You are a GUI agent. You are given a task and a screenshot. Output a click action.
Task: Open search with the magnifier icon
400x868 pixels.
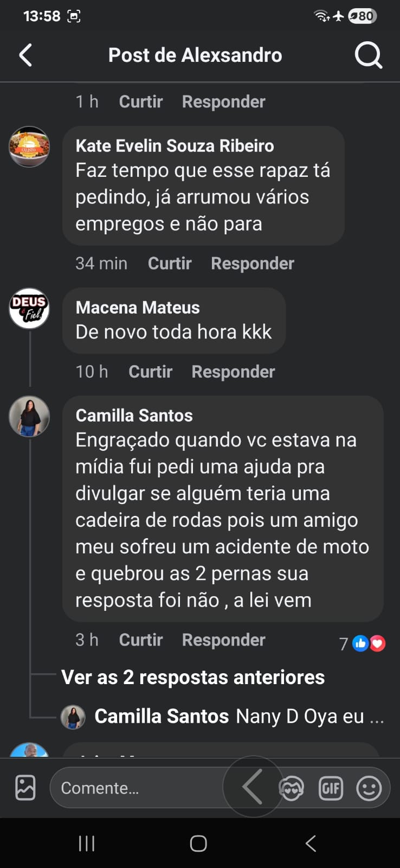pyautogui.click(x=368, y=55)
